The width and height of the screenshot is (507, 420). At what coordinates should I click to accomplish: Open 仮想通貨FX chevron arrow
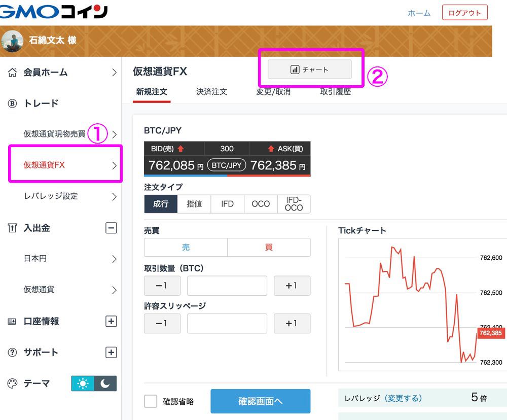[x=114, y=165]
